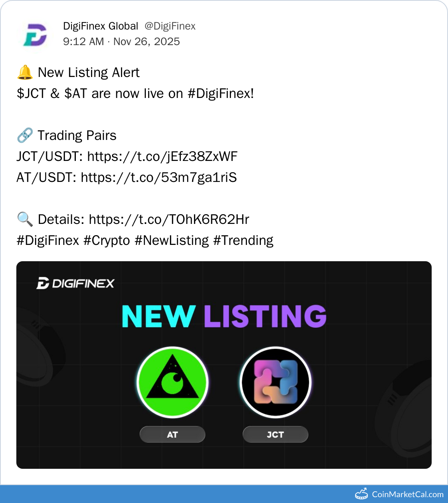Viewport: 448px width, 503px height.
Task: Open the #NewListing hashtag
Action: (172, 240)
